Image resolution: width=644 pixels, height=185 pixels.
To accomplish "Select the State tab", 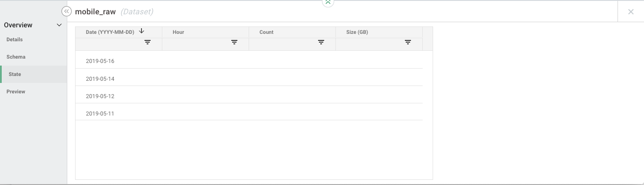I will pyautogui.click(x=15, y=74).
